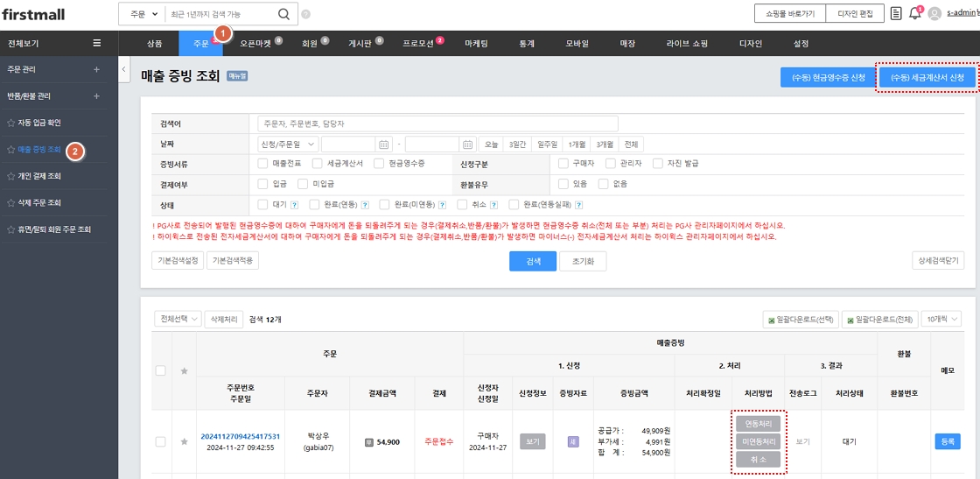The width and height of the screenshot is (980, 479).
Task: Check the 입금 checkbox
Action: [262, 184]
